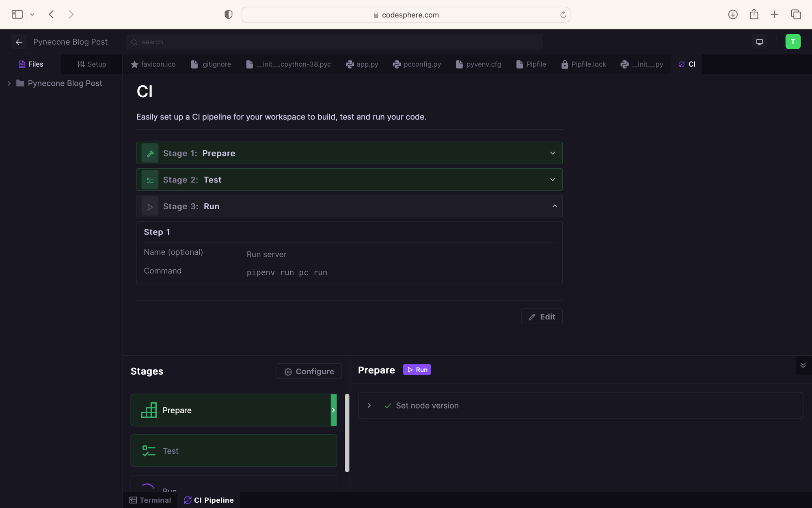Expand Stage 2 Test chevron
This screenshot has width=812, height=508.
point(552,180)
